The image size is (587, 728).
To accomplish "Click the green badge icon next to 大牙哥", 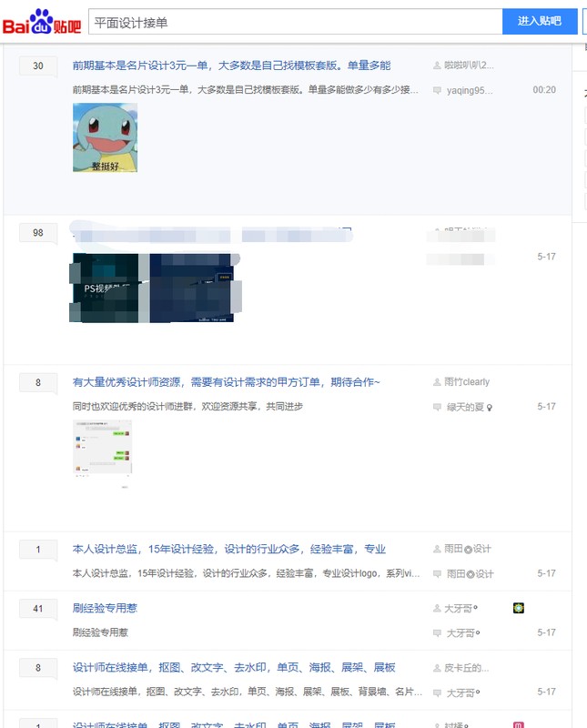I will click(519, 608).
